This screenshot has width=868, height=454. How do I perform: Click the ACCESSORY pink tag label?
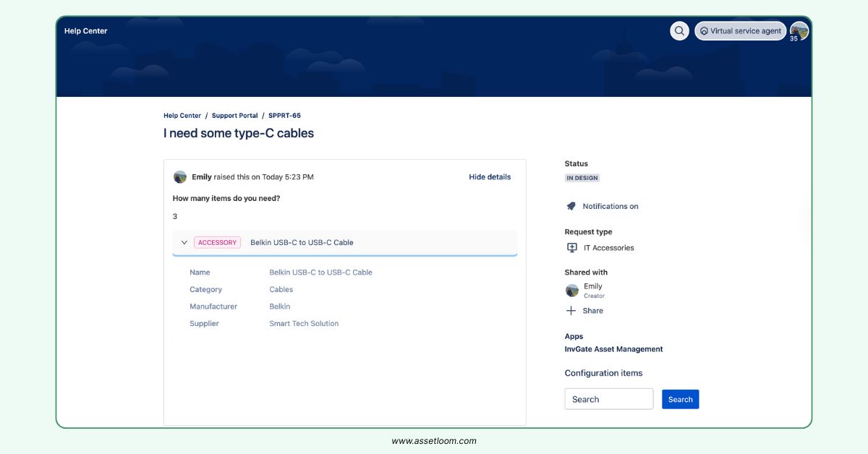(217, 243)
